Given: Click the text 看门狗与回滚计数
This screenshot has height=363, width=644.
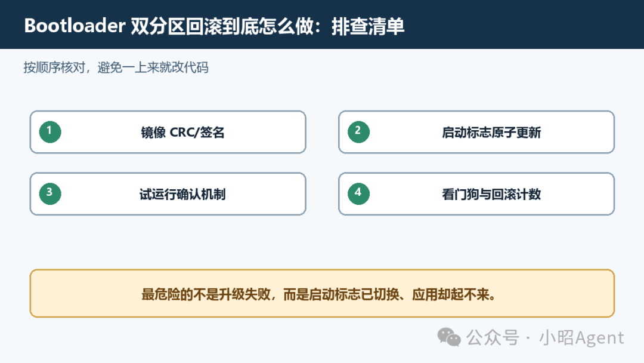Looking at the screenshot, I should point(491,194).
